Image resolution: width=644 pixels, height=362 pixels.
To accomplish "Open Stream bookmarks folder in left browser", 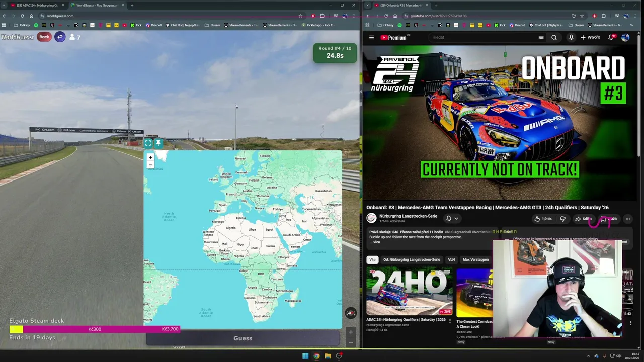I will tap(212, 25).
